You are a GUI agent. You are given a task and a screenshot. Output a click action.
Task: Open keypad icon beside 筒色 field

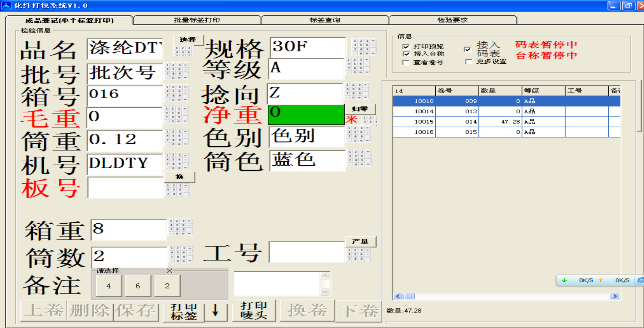(359, 158)
